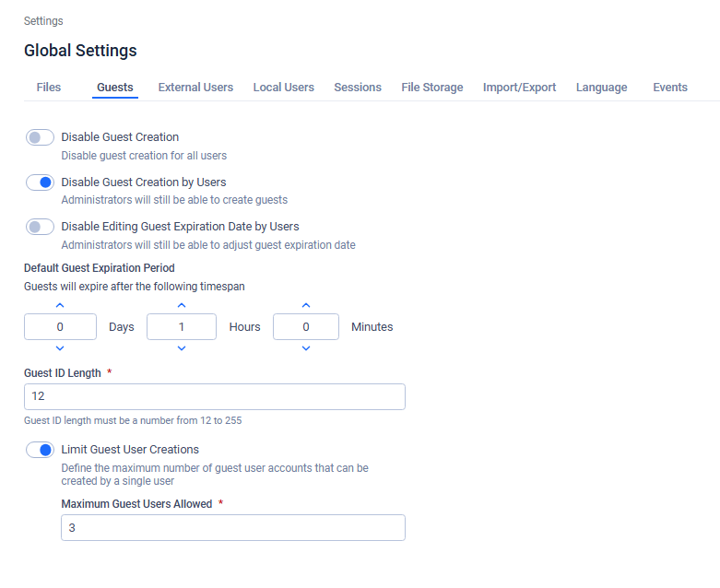This screenshot has height=588, width=720.
Task: Turn off Disable Guest Creation by Users
Action: [40, 182]
